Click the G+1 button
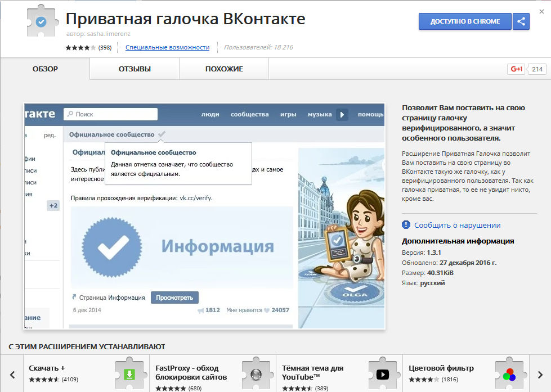The width and height of the screenshot is (551, 392). tap(516, 69)
